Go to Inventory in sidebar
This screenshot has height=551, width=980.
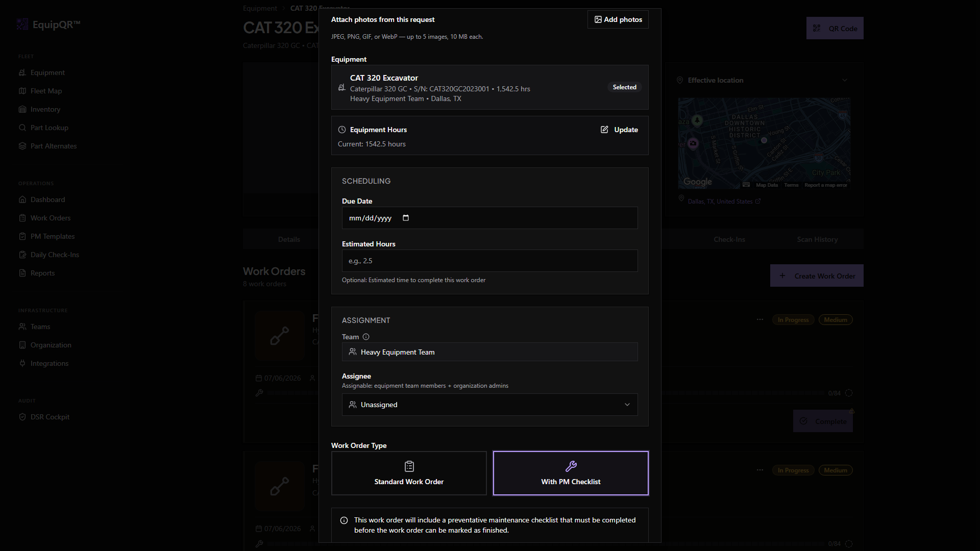(x=45, y=109)
